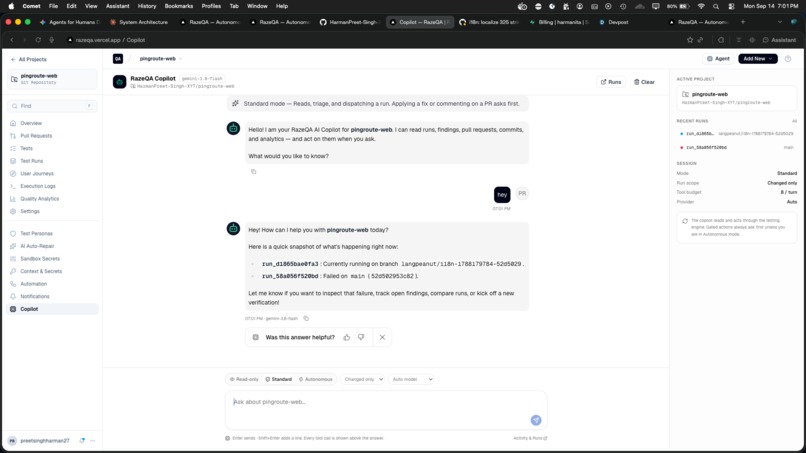
Task: Open the 'Changed only' scope dropdown
Action: coord(363,379)
